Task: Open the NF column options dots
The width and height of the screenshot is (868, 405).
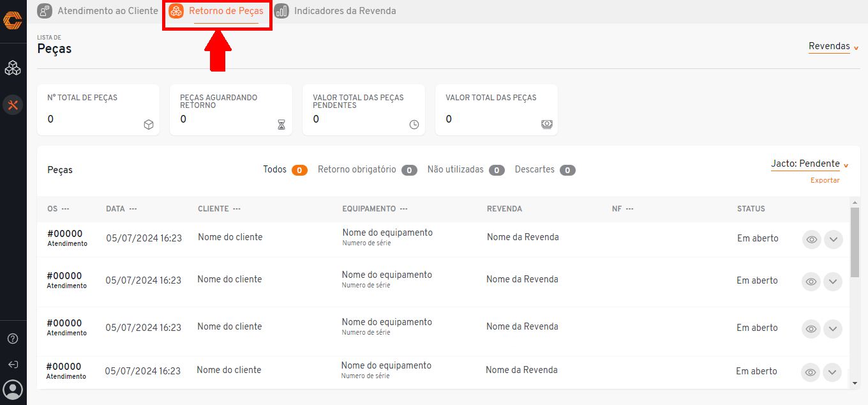Action: pos(630,209)
